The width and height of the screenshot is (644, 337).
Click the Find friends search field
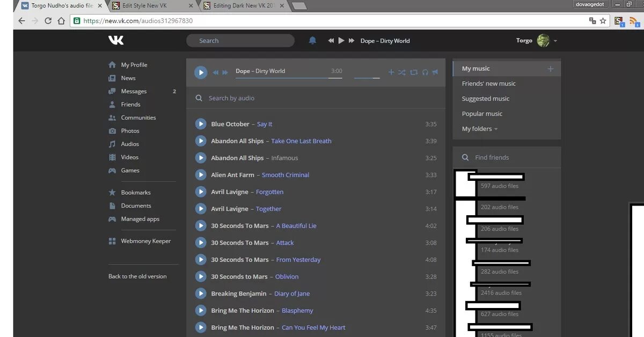point(507,157)
